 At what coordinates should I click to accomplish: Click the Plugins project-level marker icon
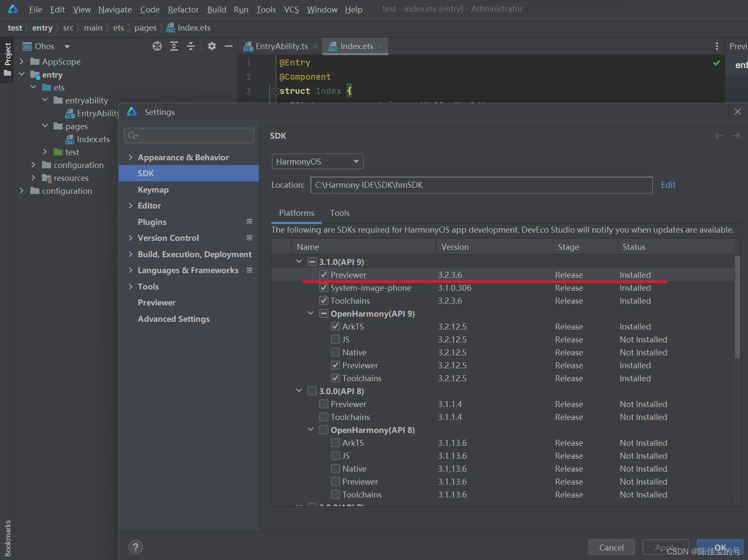pos(249,221)
